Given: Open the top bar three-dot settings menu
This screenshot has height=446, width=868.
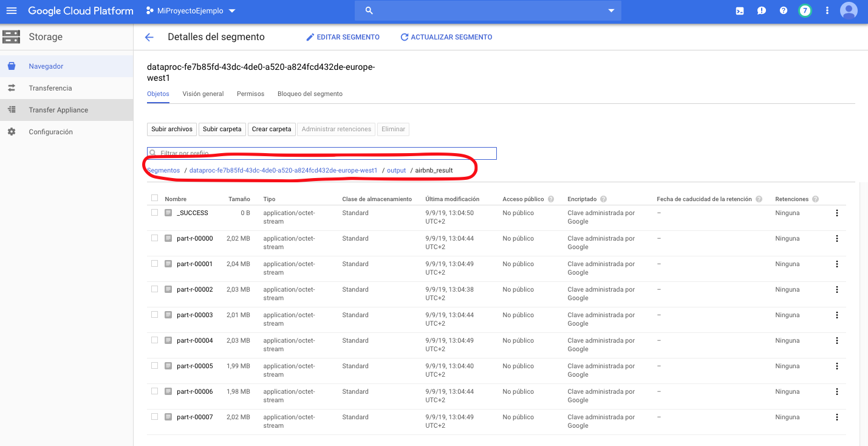Looking at the screenshot, I should [x=827, y=11].
